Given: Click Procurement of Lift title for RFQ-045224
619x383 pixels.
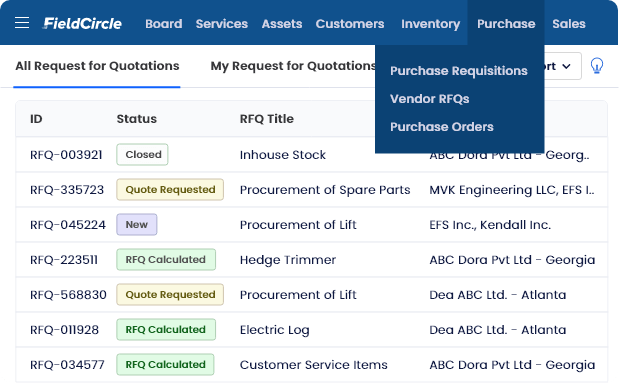Looking at the screenshot, I should (x=298, y=225).
